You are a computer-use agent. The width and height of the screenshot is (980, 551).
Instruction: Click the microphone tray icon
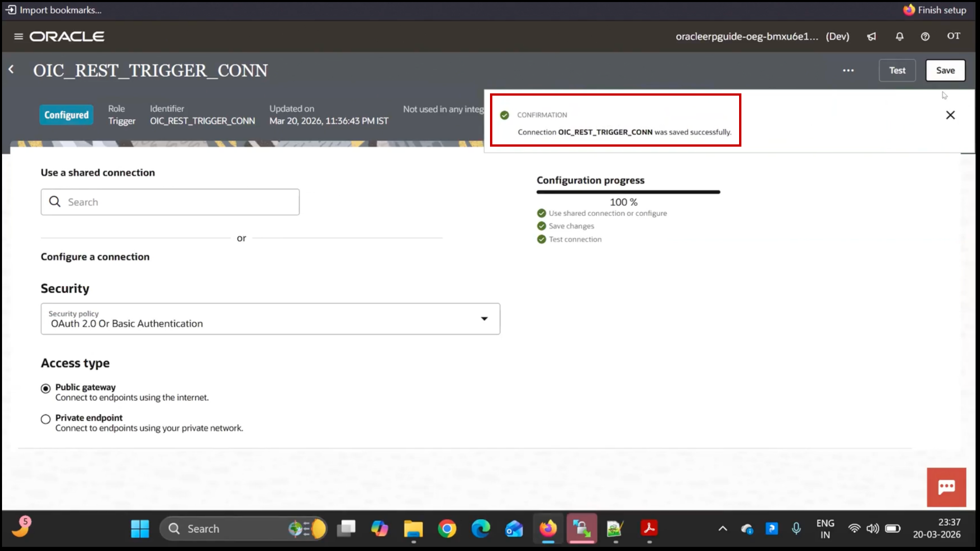[x=796, y=529]
